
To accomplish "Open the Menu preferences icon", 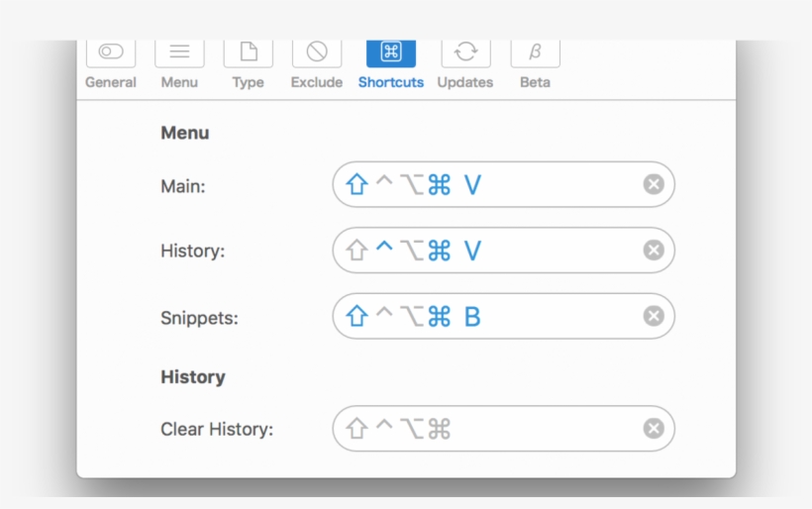I will click(179, 52).
